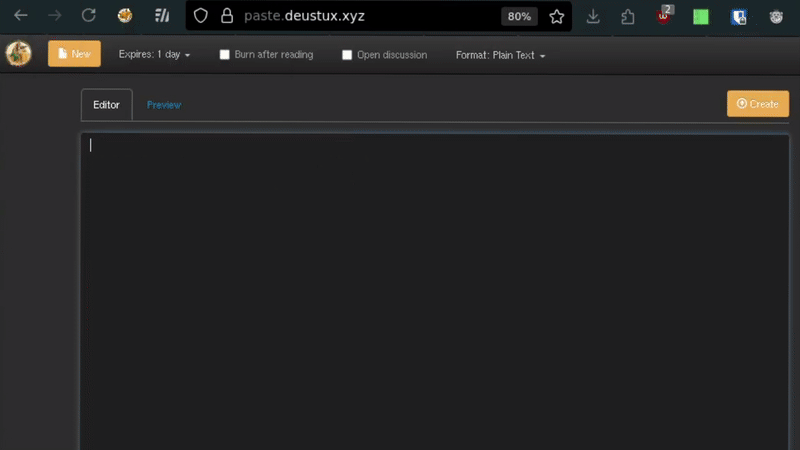Go back with the browser back arrow
This screenshot has width=800, height=450.
tap(21, 16)
